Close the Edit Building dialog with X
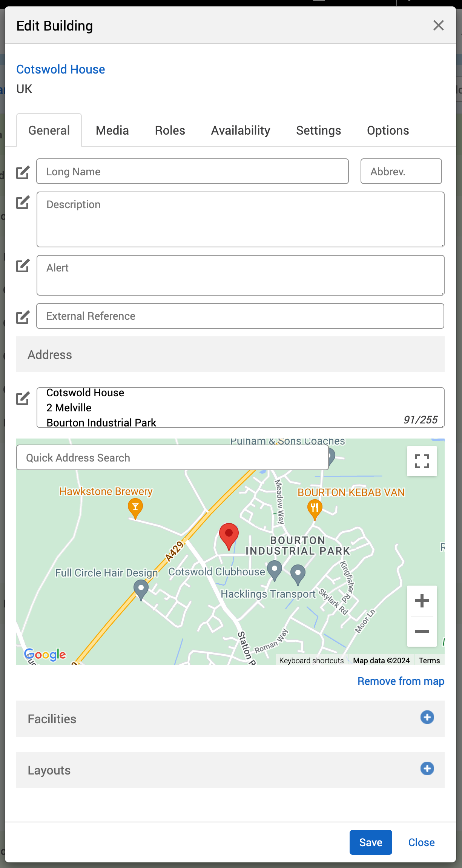 tap(438, 26)
